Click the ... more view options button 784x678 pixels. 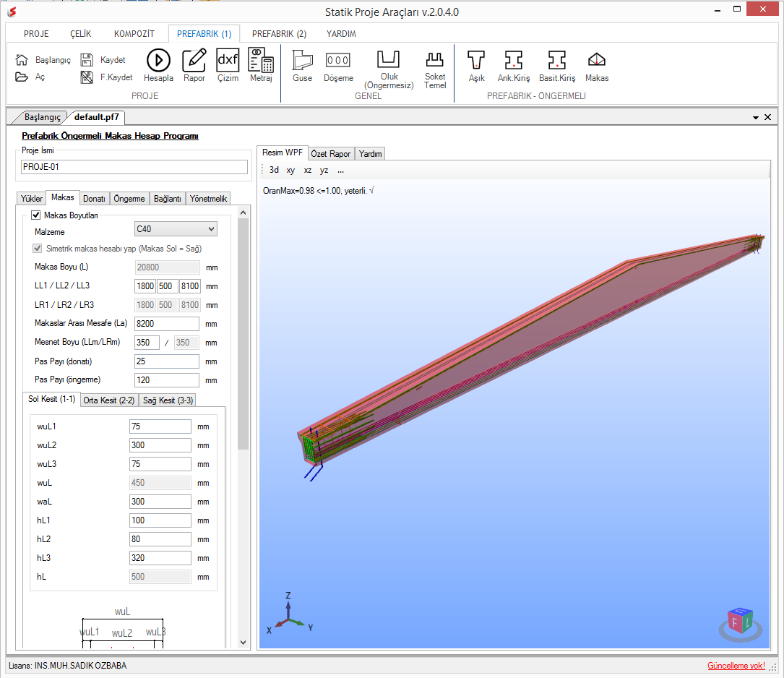pos(340,170)
